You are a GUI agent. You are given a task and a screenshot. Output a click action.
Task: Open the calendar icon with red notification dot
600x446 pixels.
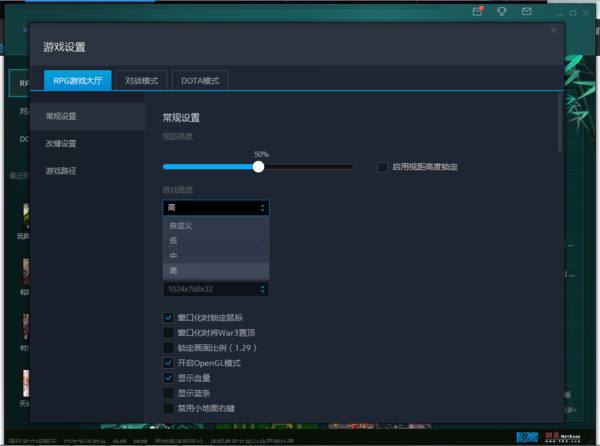pyautogui.click(x=477, y=12)
